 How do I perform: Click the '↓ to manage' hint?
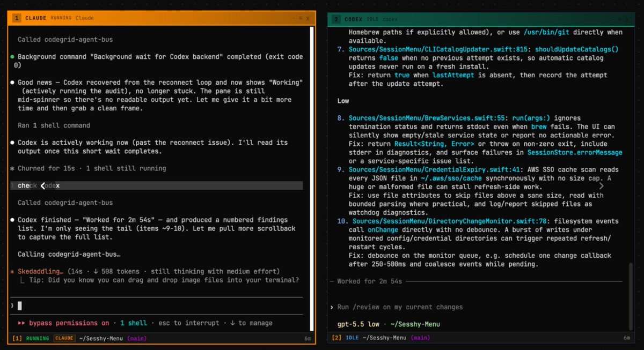tap(251, 323)
